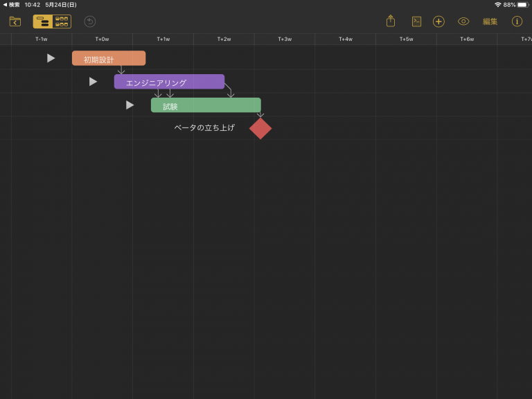532x399 pixels.
Task: Tap the T+2w timeline header
Action: point(224,39)
